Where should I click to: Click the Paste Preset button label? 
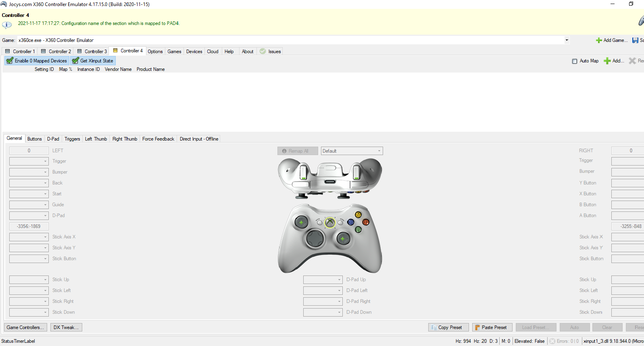494,327
